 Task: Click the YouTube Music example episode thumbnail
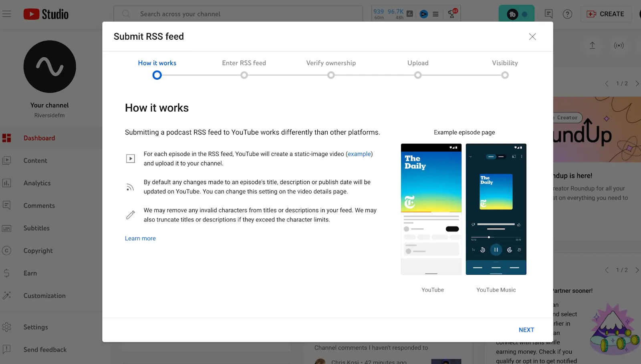click(496, 209)
